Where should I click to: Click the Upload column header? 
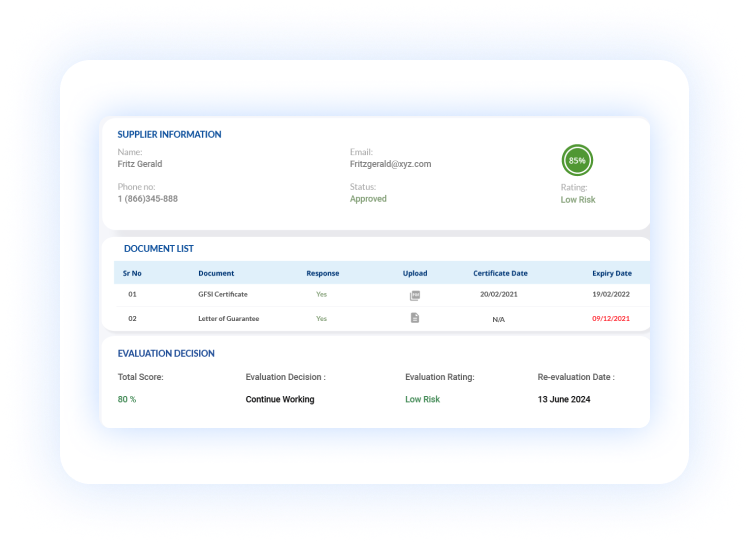coord(415,273)
